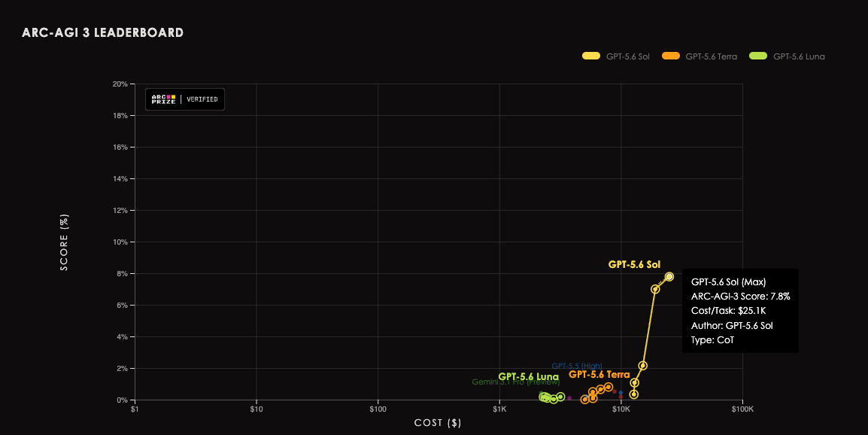Viewport: 868px width, 435px height.
Task: Click the 16% tick on the score axis
Action: point(120,148)
